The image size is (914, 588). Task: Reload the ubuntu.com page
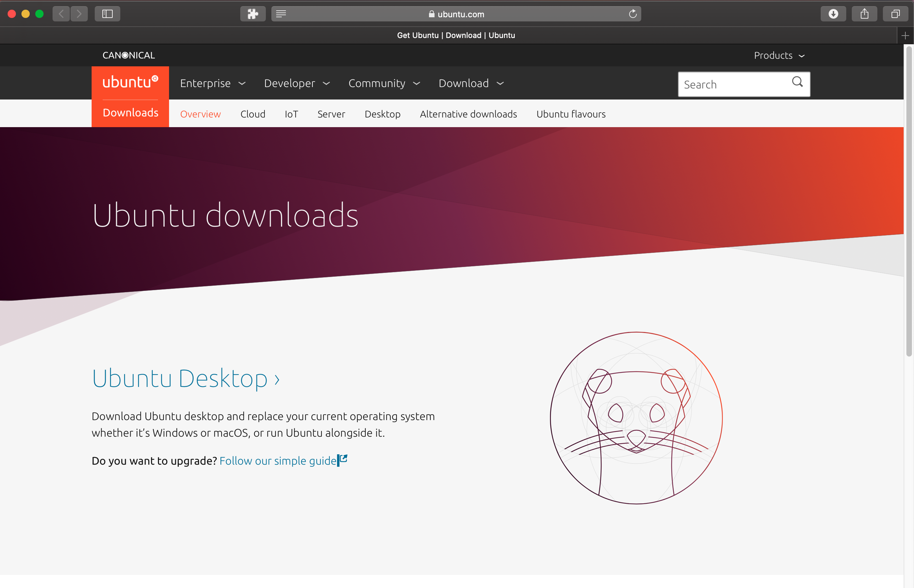(633, 14)
